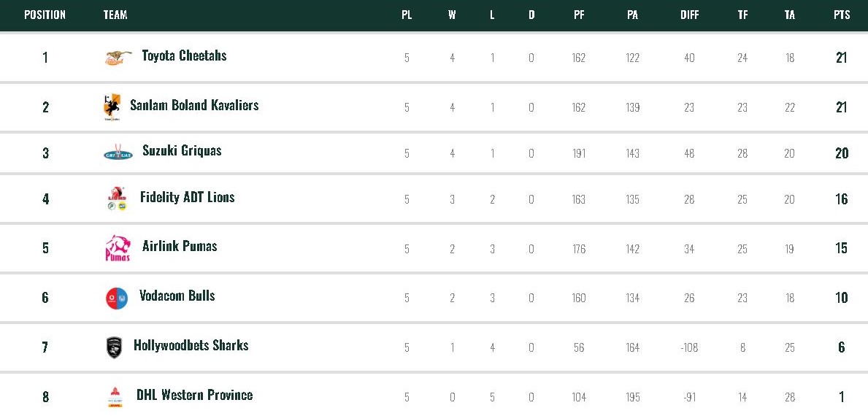Screen dimensions: 868x416
Task: Click the pink Airlink Pumas logo
Action: coord(118,248)
